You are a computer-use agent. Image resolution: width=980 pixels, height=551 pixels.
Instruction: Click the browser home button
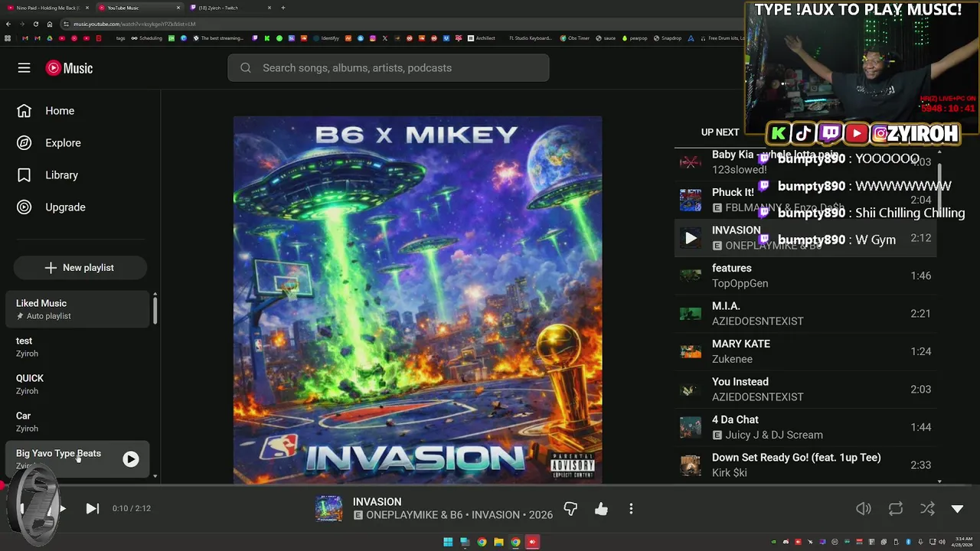tap(50, 24)
